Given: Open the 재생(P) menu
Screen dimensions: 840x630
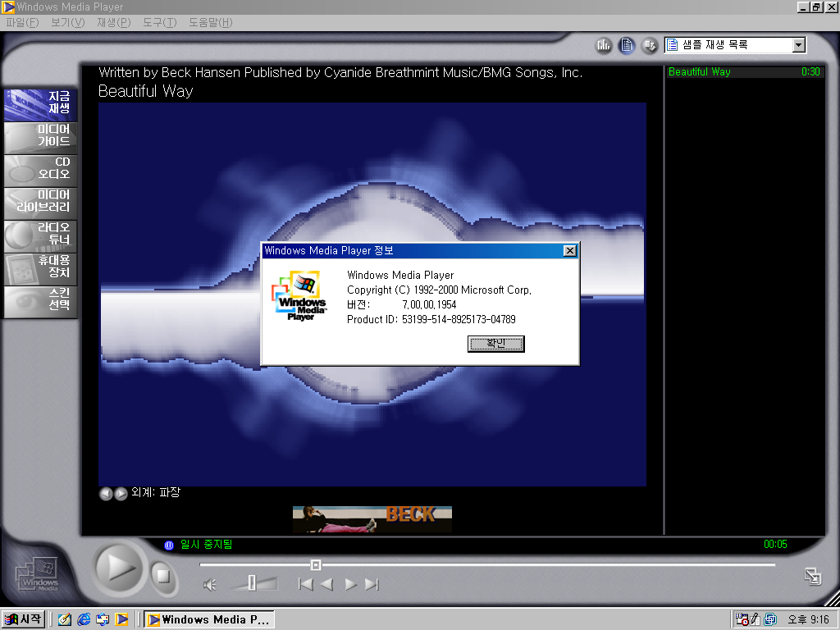Looking at the screenshot, I should point(113,22).
